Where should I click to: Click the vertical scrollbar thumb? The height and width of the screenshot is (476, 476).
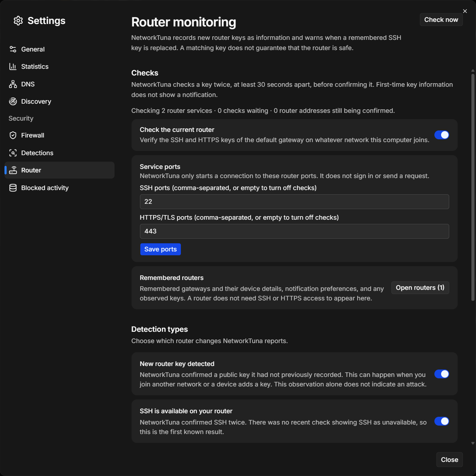(473, 187)
